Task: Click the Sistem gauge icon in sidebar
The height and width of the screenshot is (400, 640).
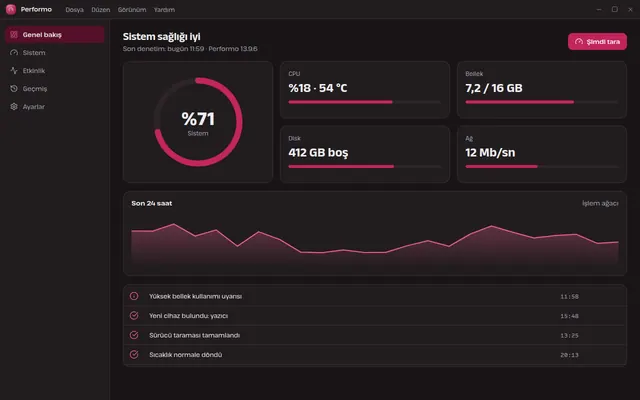Action: click(x=14, y=53)
